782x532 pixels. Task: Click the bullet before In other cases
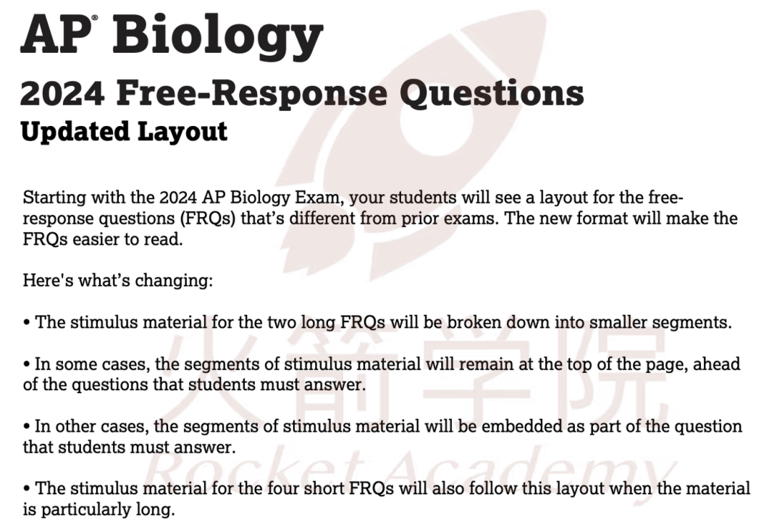click(27, 427)
